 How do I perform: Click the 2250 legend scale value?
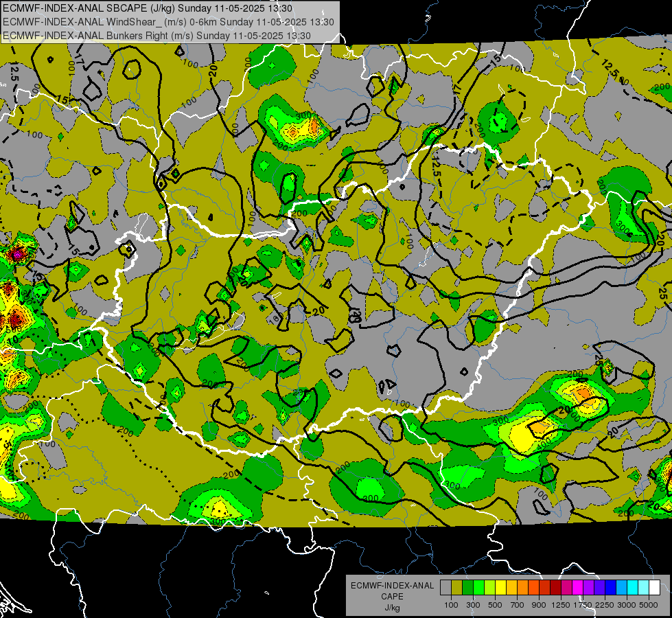point(605,605)
